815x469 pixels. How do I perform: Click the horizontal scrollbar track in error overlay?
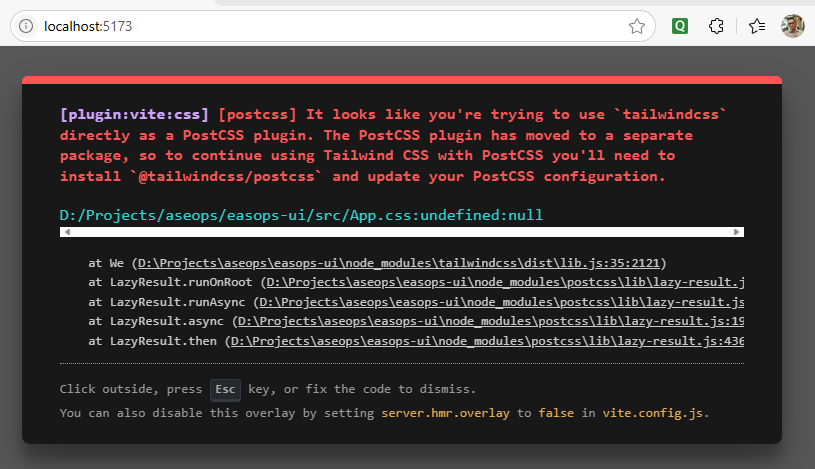pyautogui.click(x=400, y=232)
